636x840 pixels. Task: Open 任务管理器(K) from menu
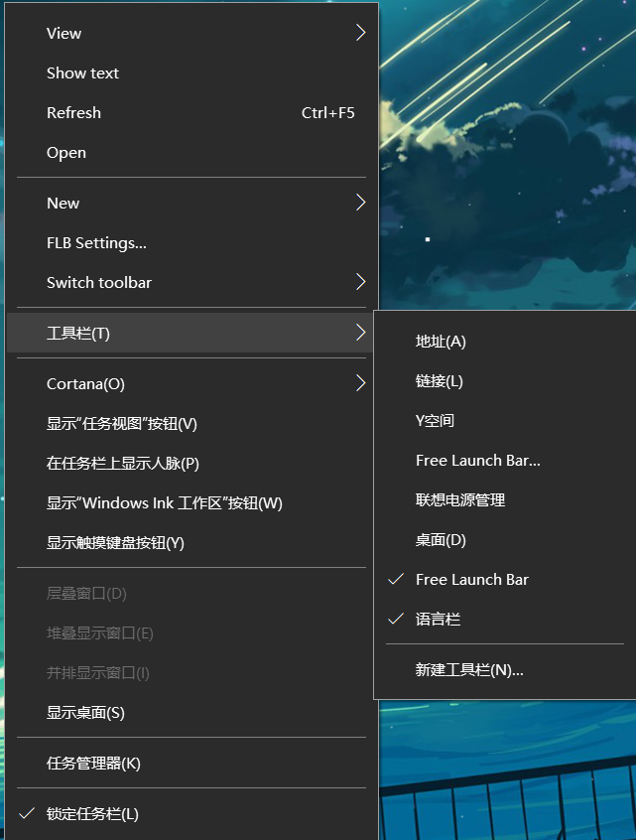(93, 764)
